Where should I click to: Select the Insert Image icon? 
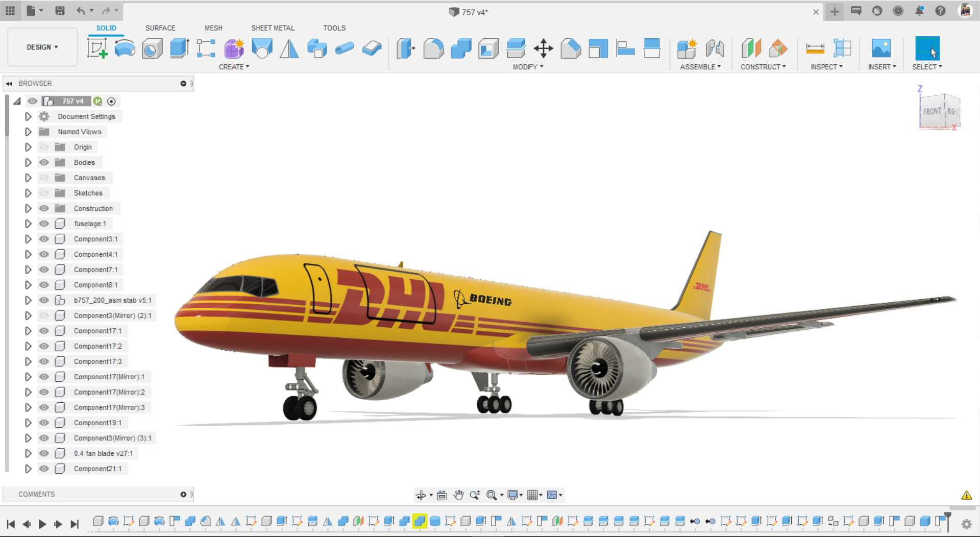(x=881, y=48)
